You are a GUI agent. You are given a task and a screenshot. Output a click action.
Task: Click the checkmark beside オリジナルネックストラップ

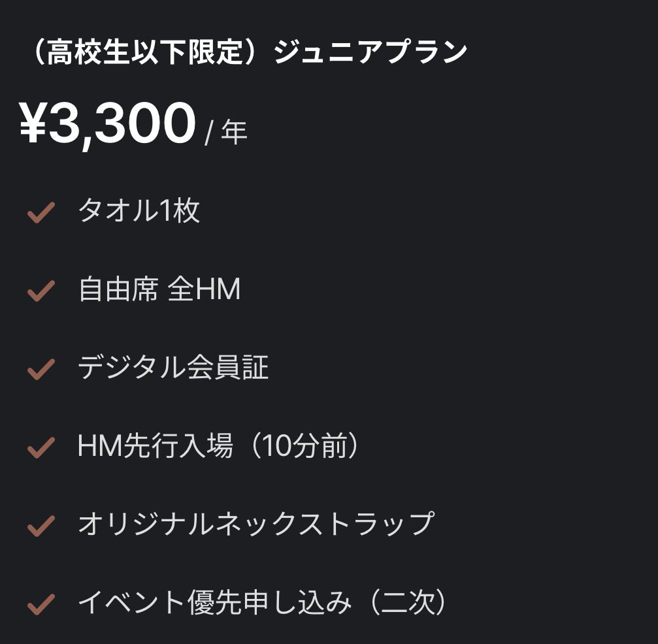(x=40, y=526)
